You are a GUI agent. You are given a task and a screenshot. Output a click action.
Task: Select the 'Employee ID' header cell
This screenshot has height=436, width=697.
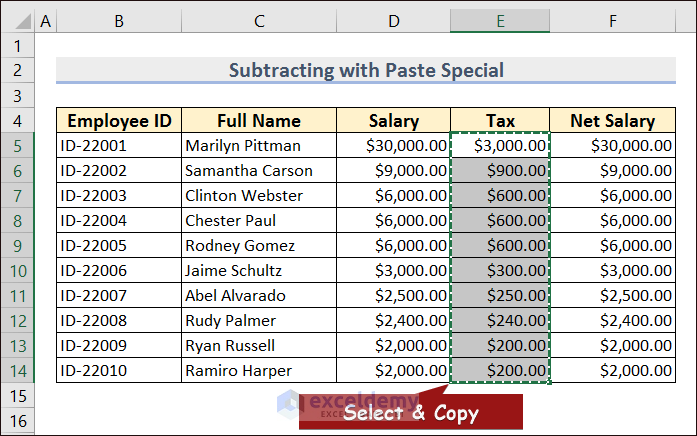[119, 121]
